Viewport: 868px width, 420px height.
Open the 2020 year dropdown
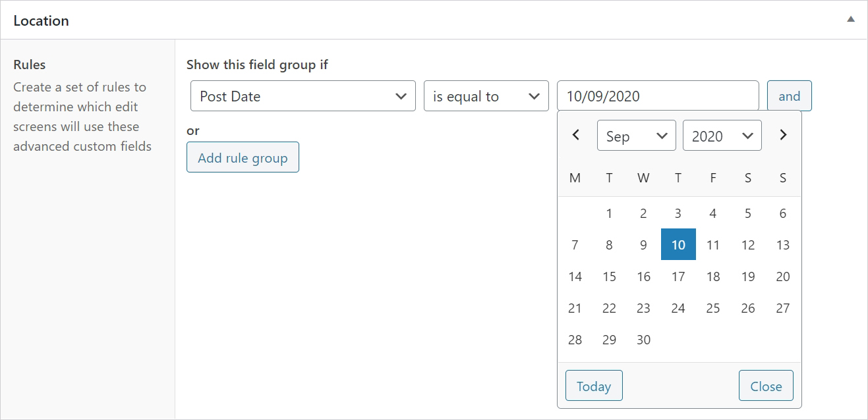pyautogui.click(x=722, y=136)
